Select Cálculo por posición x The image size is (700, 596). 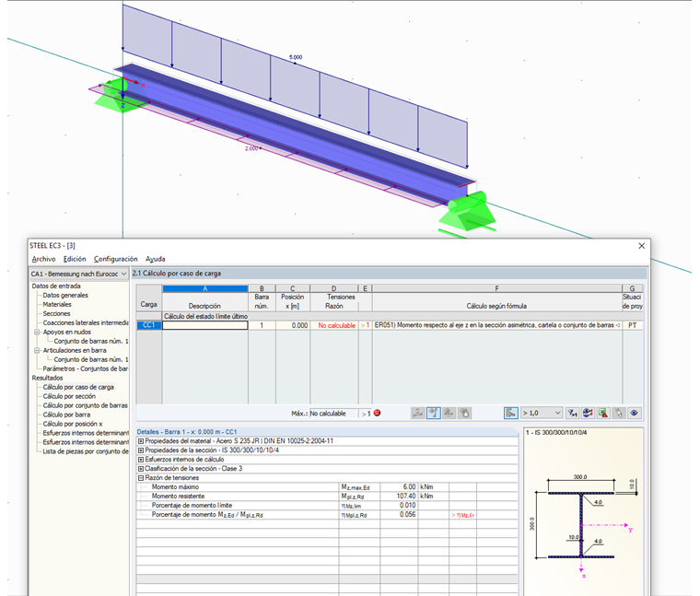pos(73,424)
